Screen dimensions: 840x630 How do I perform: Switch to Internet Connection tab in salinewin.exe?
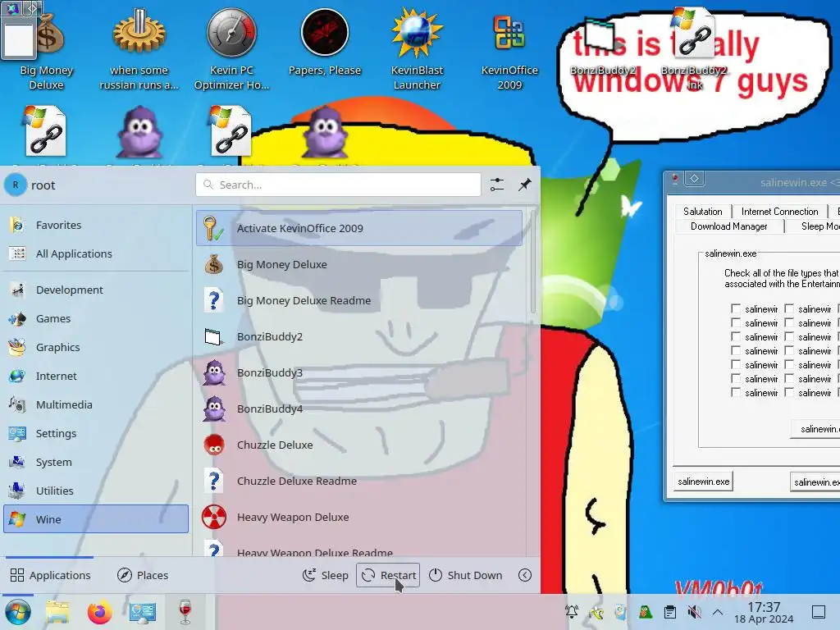(x=779, y=212)
